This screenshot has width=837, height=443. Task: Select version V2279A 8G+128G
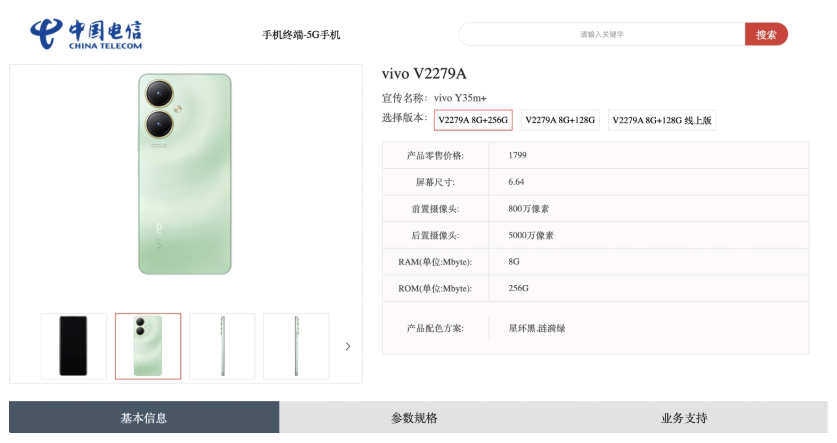pyautogui.click(x=560, y=120)
